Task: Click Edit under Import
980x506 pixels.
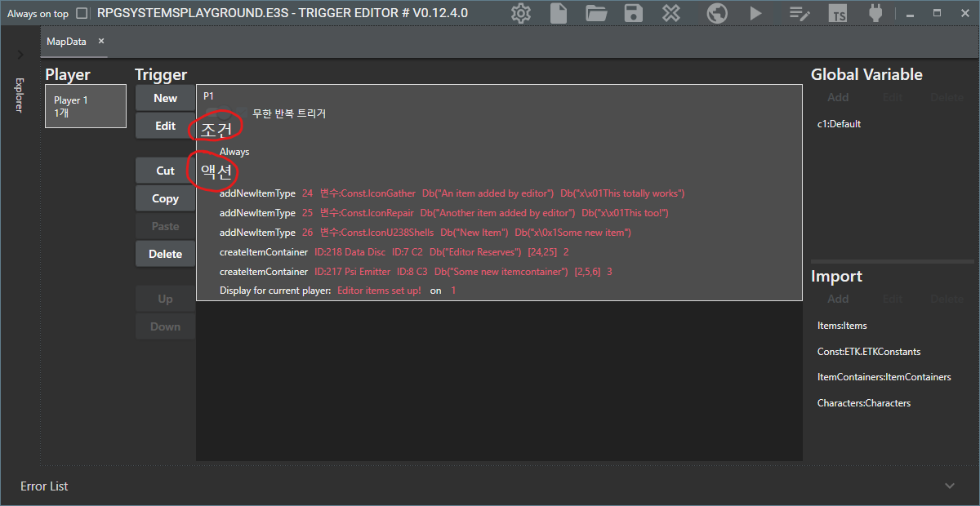Action: [x=893, y=299]
